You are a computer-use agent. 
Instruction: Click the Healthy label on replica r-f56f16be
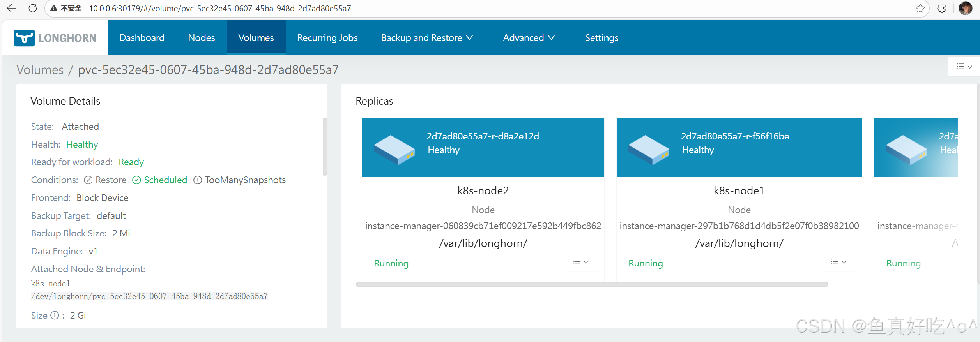click(x=698, y=150)
